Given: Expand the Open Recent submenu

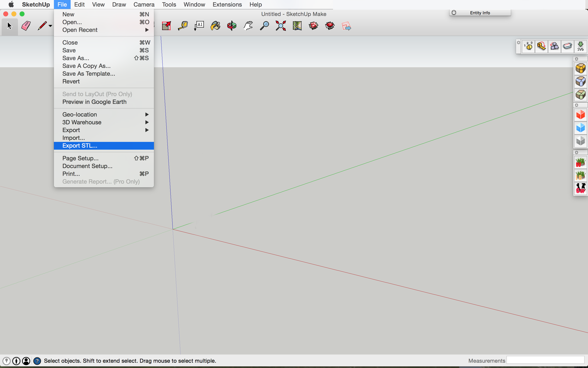Looking at the screenshot, I should click(104, 30).
